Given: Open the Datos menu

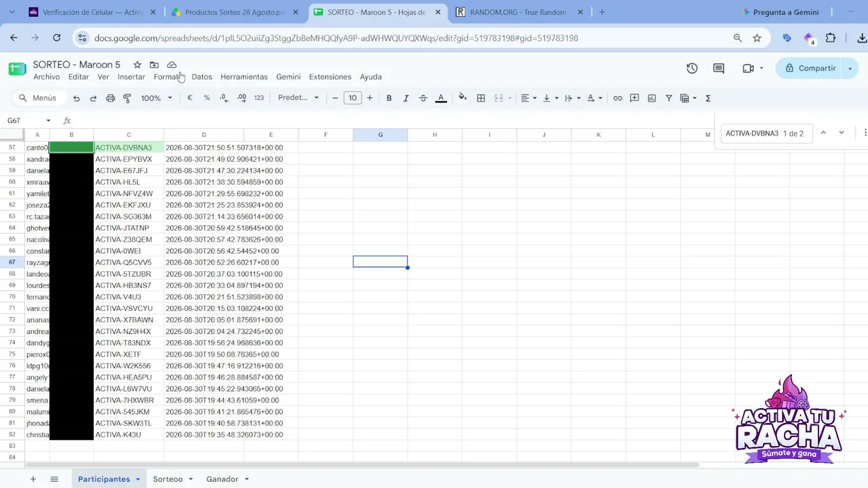Looking at the screenshot, I should (x=201, y=77).
